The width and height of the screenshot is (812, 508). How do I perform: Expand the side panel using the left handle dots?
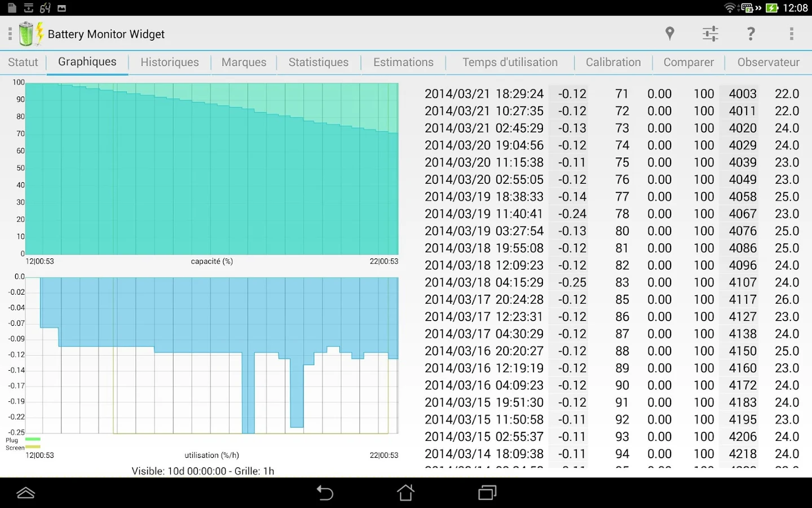pos(10,33)
